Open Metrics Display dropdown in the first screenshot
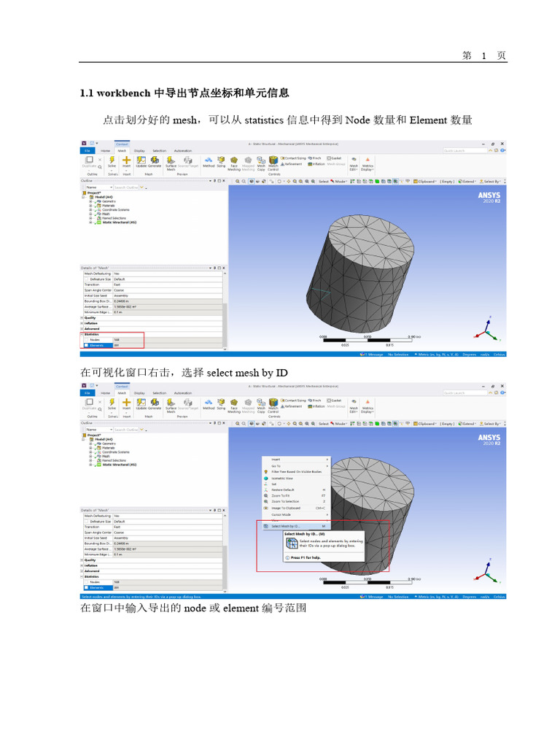560x747 pixels. [367, 163]
